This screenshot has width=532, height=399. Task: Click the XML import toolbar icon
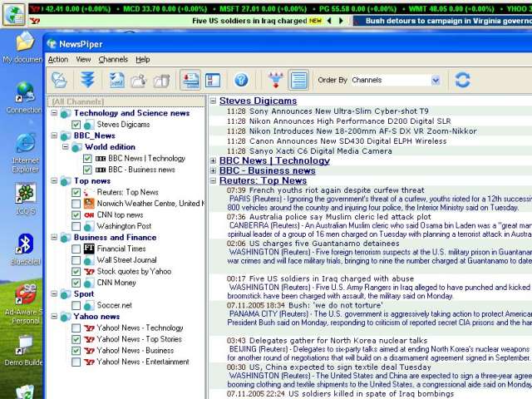116,81
